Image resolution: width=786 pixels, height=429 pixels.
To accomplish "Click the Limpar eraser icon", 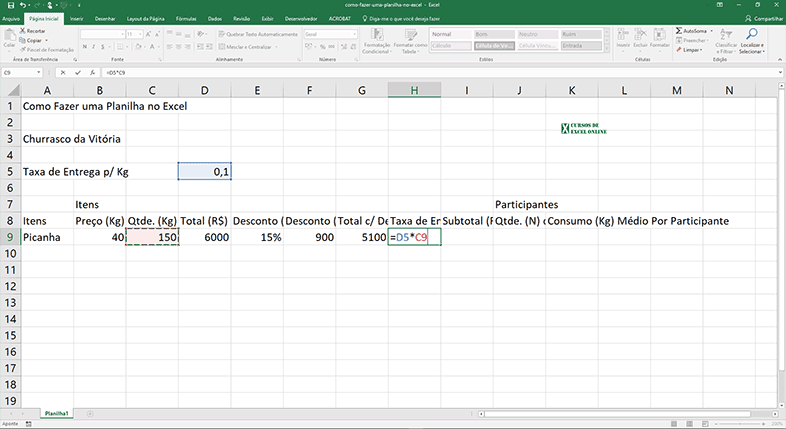I will (x=679, y=50).
